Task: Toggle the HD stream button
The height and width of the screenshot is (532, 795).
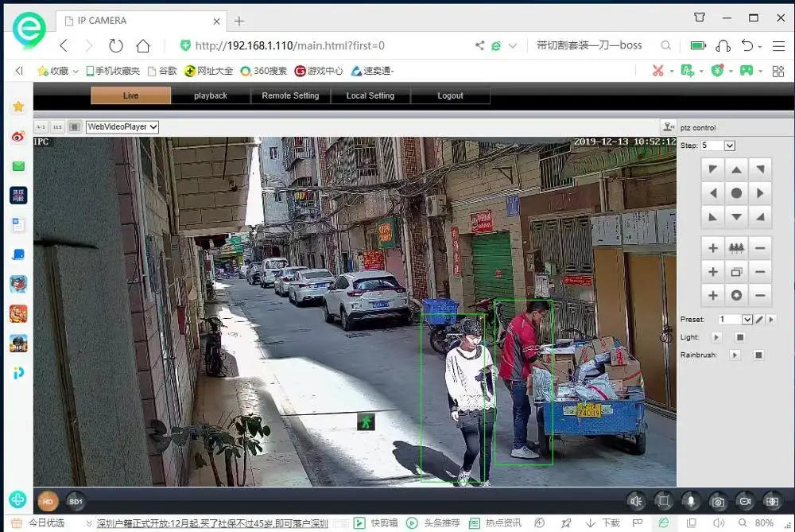Action: click(x=48, y=502)
